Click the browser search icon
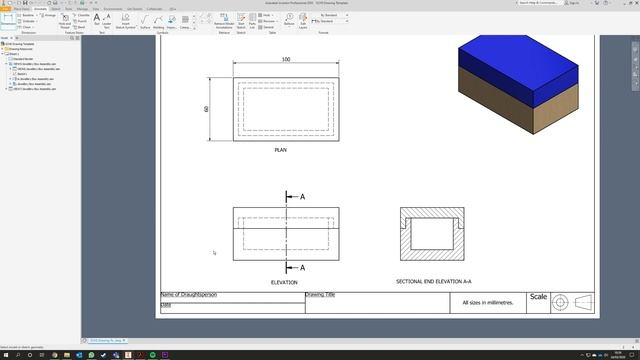The width and height of the screenshot is (640, 360). click(x=72, y=38)
